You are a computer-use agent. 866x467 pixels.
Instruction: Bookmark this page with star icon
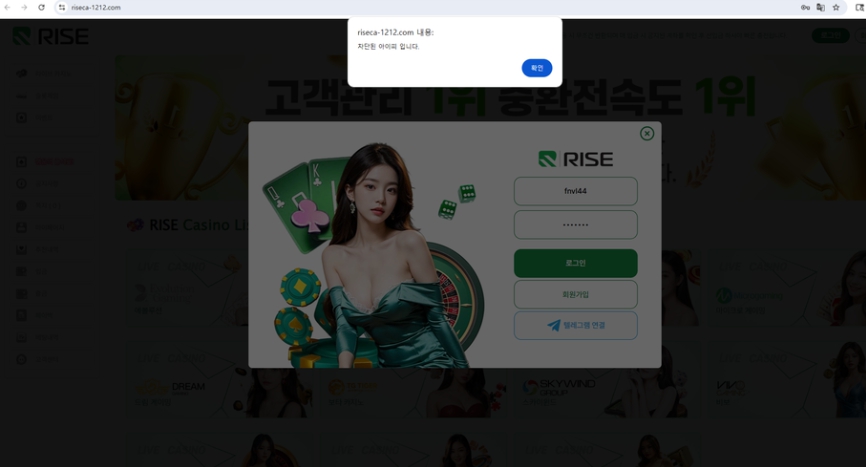click(836, 7)
